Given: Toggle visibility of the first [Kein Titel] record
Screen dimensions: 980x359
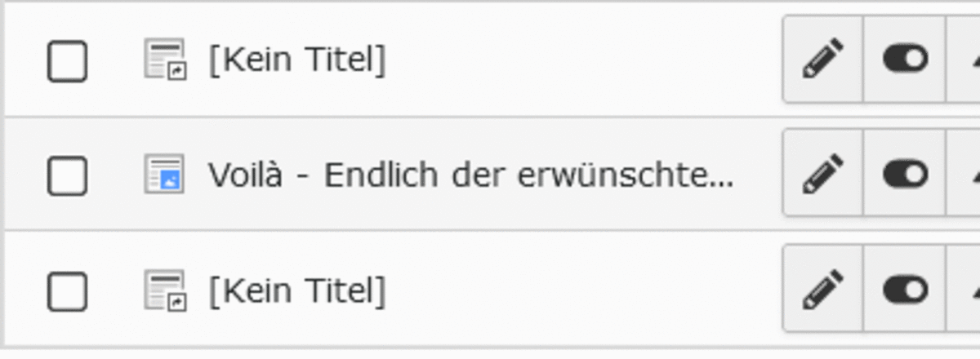Looking at the screenshot, I should tap(905, 60).
